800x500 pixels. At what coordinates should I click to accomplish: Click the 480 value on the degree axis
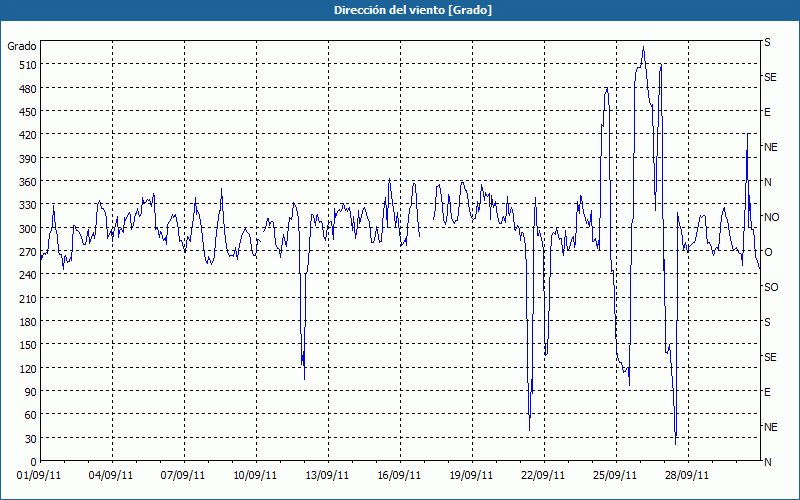point(27,89)
